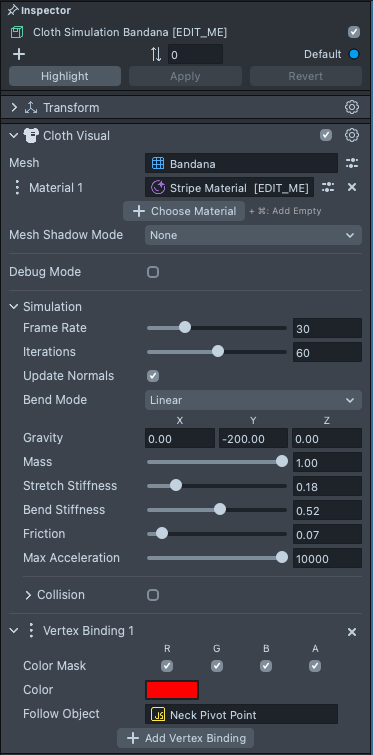
Task: Click the Inspector pin icon
Action: [x=13, y=10]
